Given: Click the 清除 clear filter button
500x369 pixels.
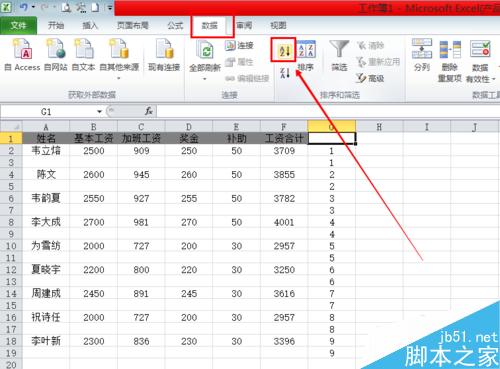Looking at the screenshot, I should coord(370,45).
